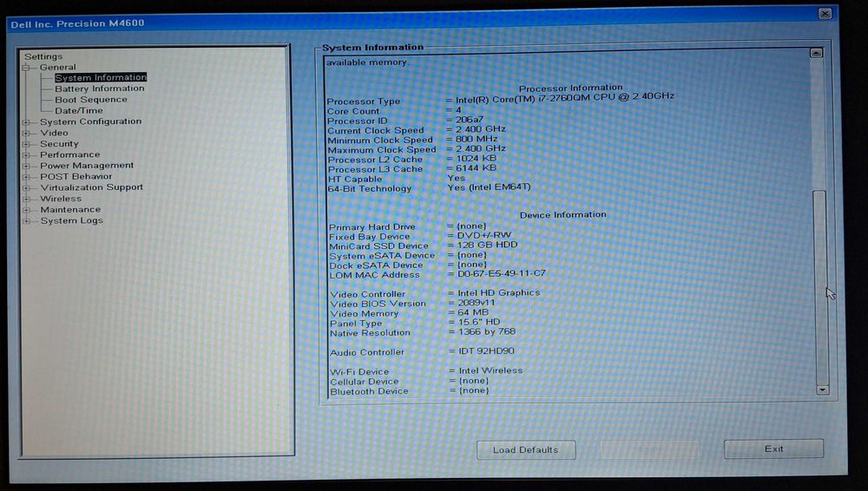This screenshot has width=868, height=491.
Task: Click the HT Capable row
Action: [x=397, y=179]
